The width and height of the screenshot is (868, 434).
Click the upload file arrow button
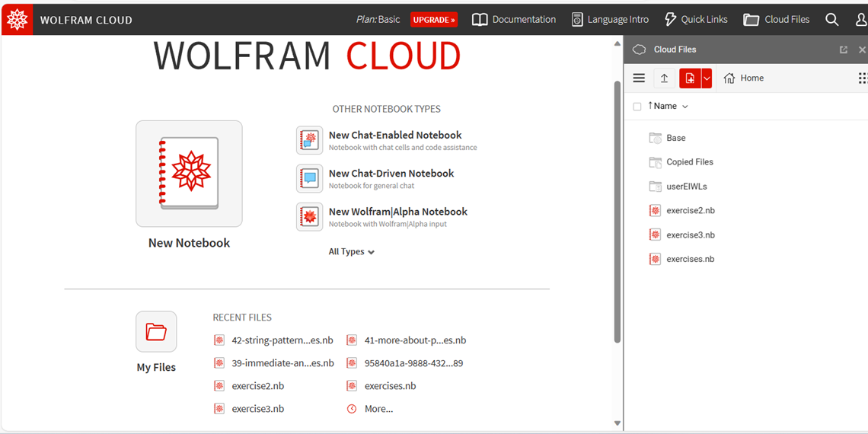pos(664,78)
